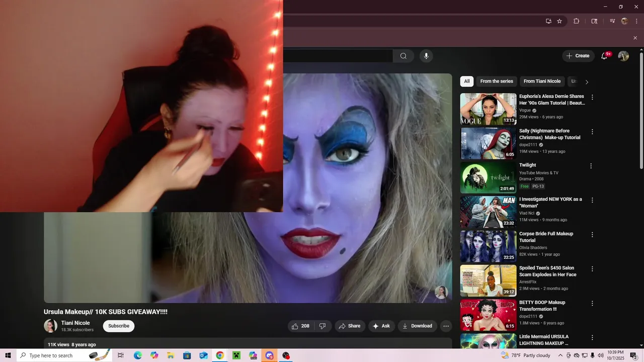
Task: Open Euphoria's Alexa Demie video thumbnail
Action: click(488, 109)
